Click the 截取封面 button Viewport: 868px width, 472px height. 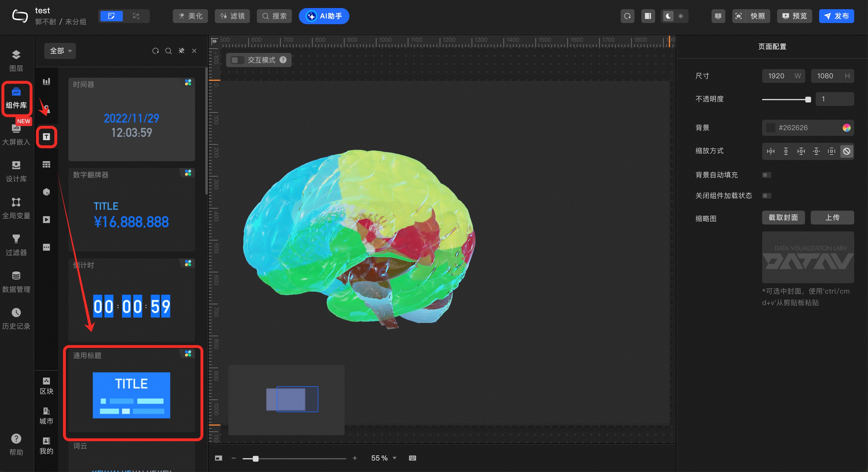(x=783, y=218)
